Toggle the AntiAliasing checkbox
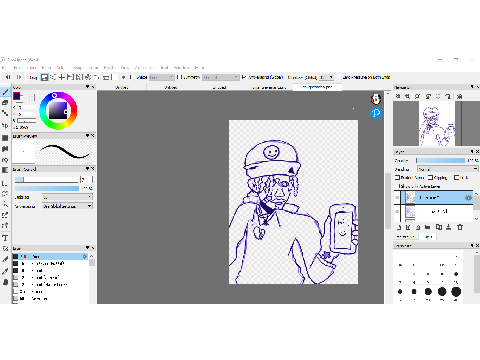 pos(244,77)
